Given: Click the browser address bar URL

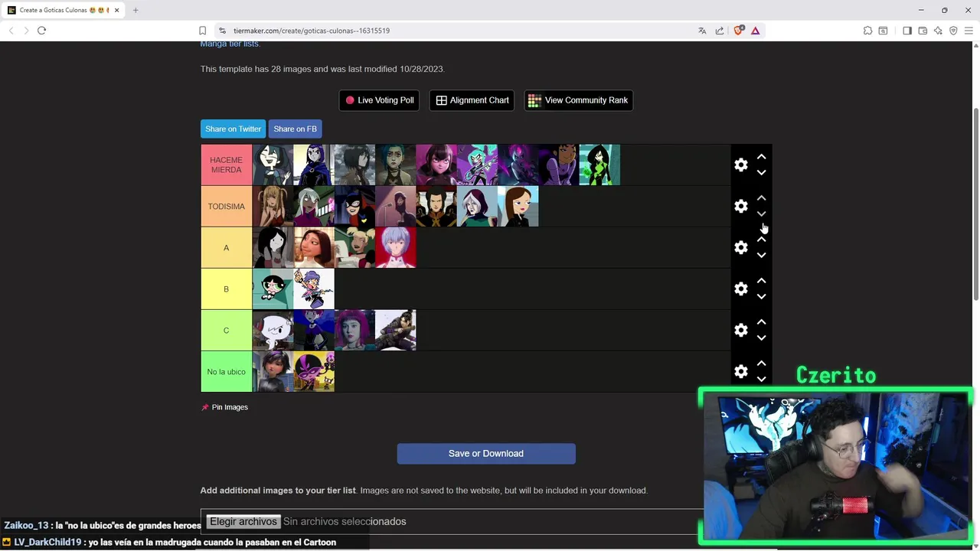Looking at the screenshot, I should [312, 31].
